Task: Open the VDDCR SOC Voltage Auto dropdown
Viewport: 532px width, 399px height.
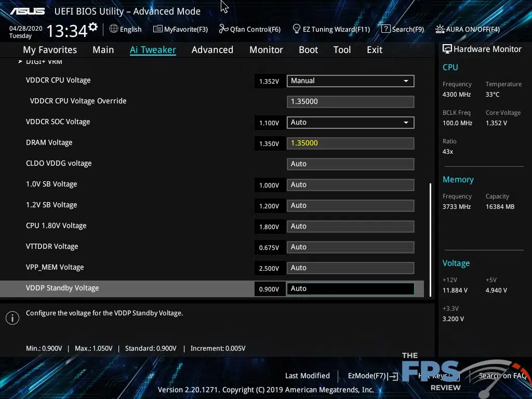Action: click(x=351, y=123)
